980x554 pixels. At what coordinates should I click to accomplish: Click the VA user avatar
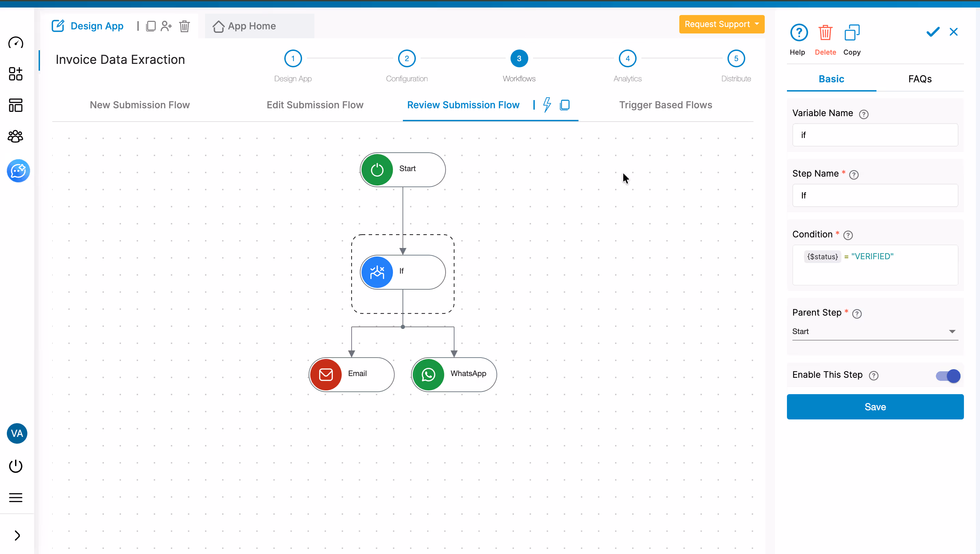tap(17, 433)
